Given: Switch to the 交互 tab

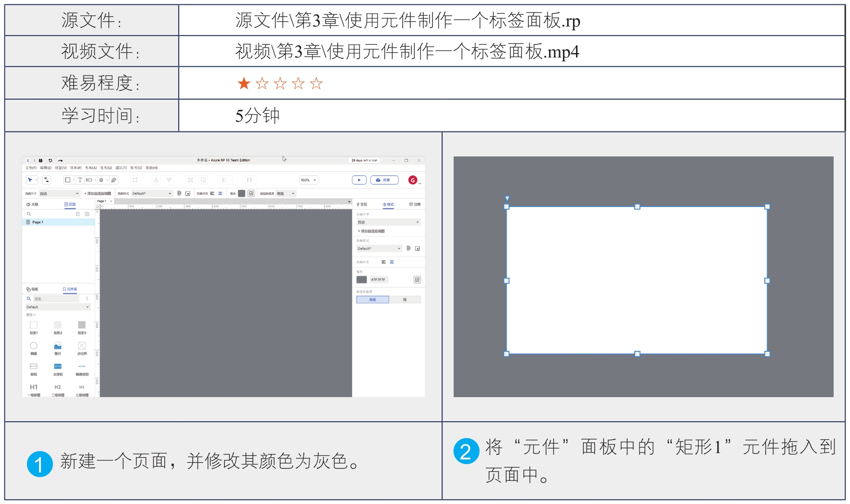Looking at the screenshot, I should coord(362,204).
